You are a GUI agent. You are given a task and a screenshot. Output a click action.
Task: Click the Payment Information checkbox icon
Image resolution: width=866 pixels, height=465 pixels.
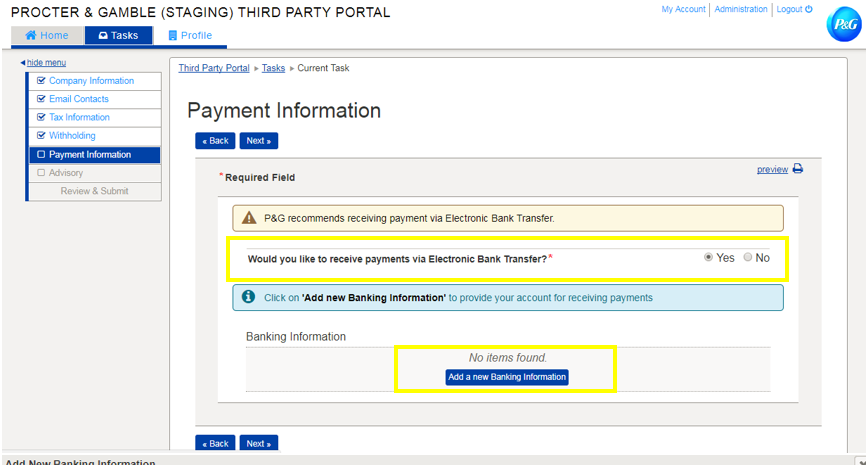tap(41, 154)
